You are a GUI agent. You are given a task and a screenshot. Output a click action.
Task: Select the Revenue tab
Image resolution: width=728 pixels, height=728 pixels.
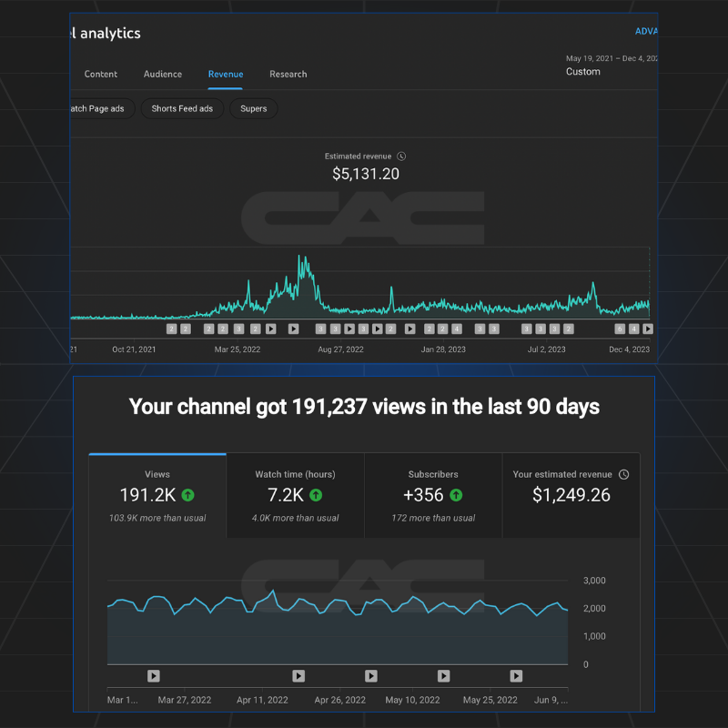click(x=225, y=75)
